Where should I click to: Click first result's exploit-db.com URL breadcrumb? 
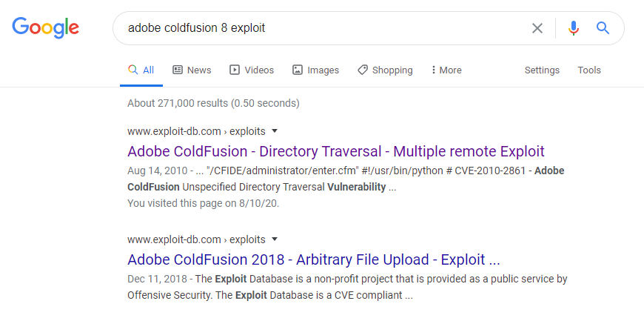click(196, 131)
